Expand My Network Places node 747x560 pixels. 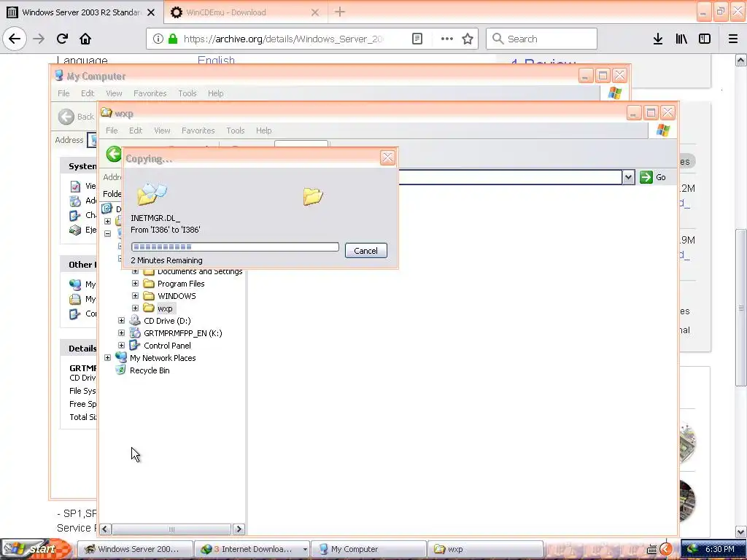(108, 357)
